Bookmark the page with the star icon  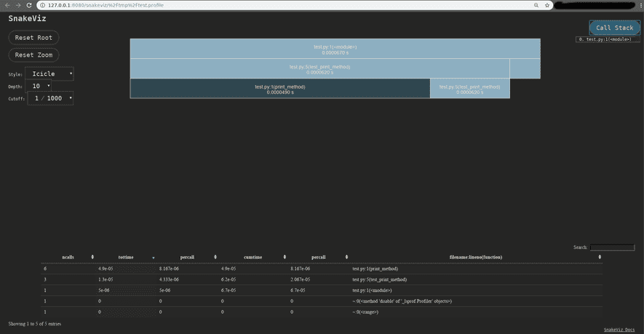(x=546, y=5)
